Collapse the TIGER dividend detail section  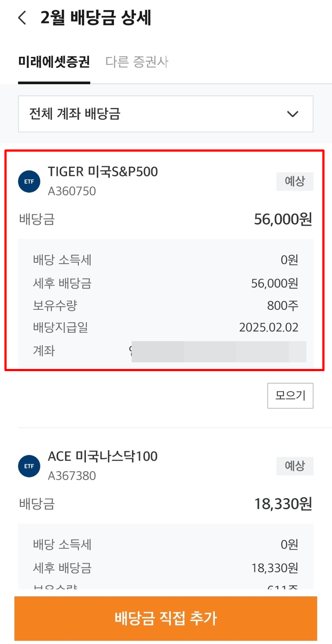[290, 395]
